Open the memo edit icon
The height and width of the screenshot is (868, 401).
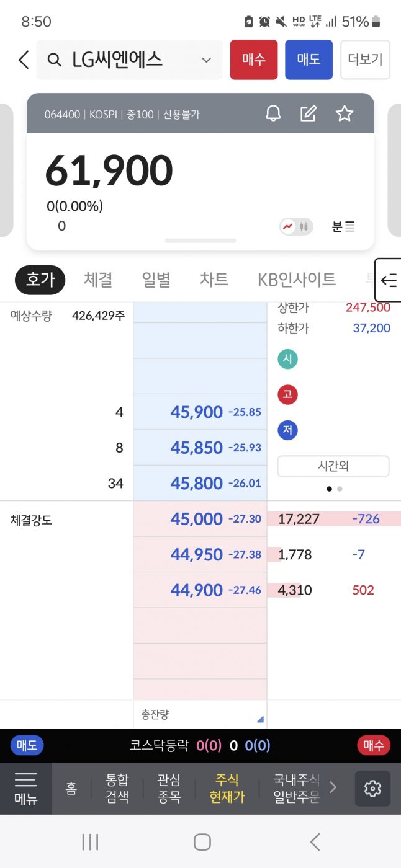309,113
